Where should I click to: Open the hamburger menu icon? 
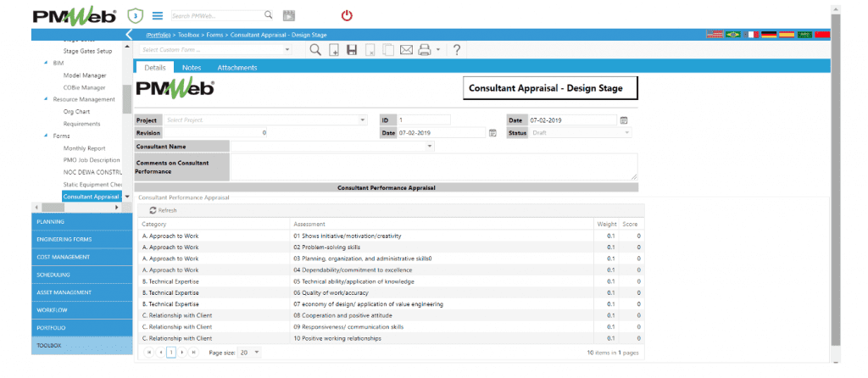point(158,15)
